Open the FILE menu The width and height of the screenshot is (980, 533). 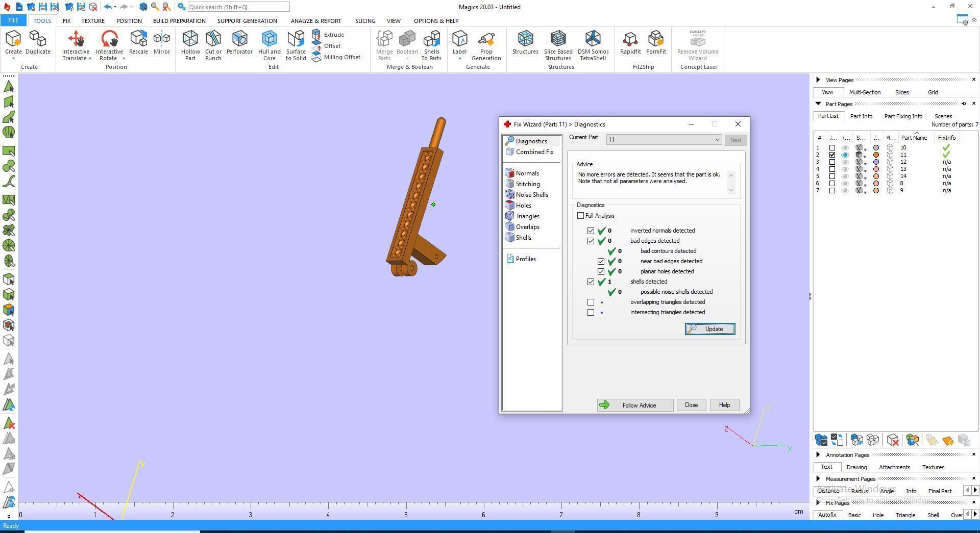pyautogui.click(x=13, y=21)
